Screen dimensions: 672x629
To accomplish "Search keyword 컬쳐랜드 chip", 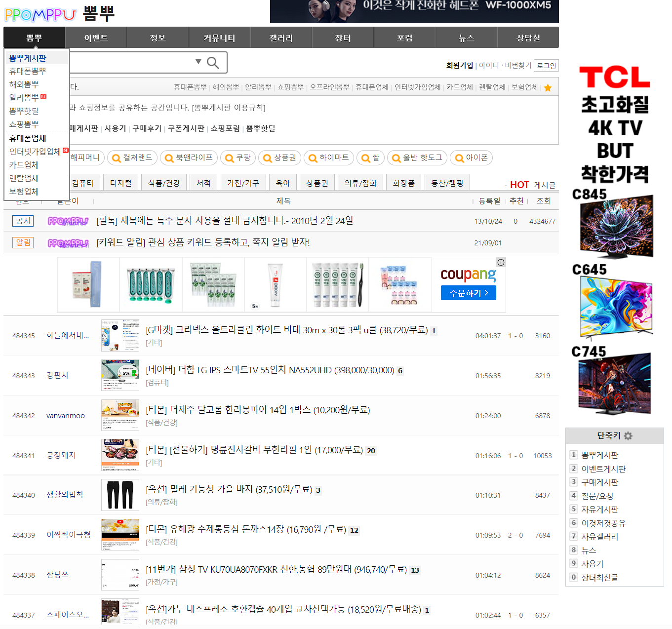I will [x=132, y=158].
